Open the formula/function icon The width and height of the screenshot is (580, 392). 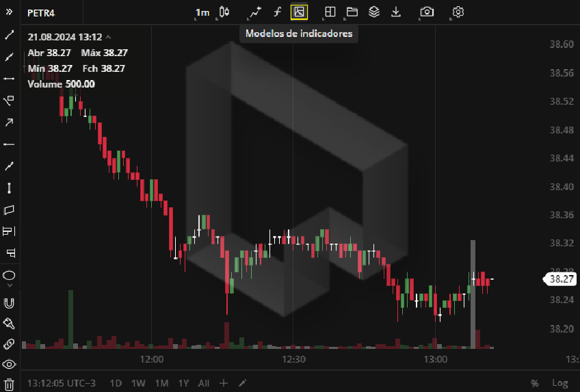pos(278,12)
